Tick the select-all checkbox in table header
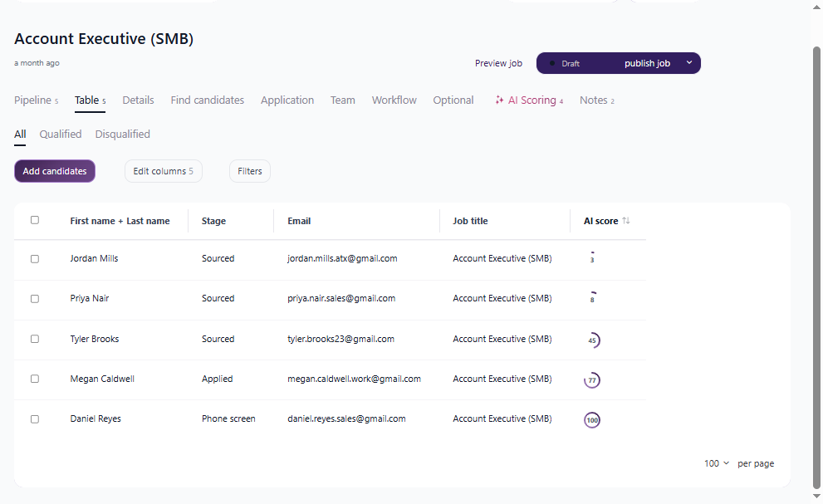Image resolution: width=823 pixels, height=504 pixels. click(x=35, y=220)
